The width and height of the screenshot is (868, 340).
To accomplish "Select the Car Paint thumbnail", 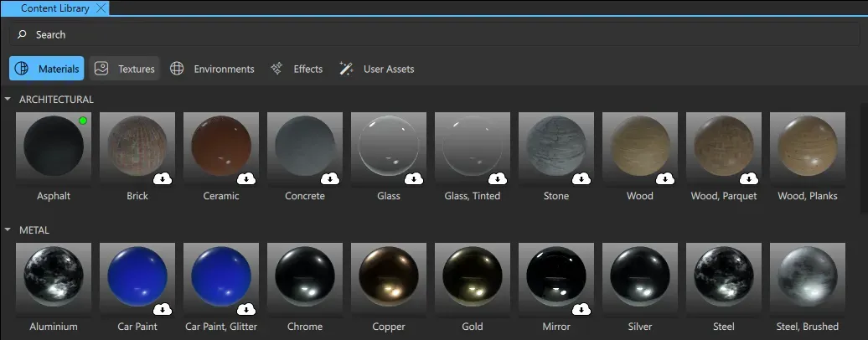I will tap(137, 279).
